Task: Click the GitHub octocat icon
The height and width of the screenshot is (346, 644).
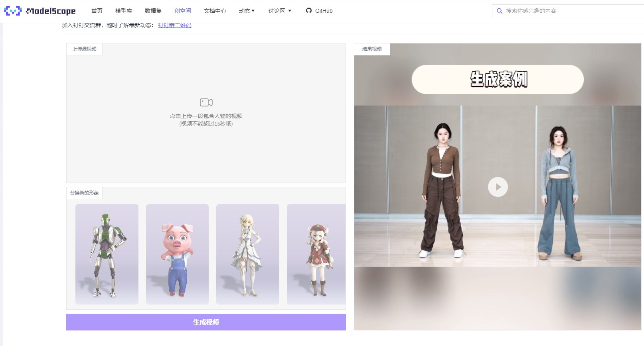Action: (309, 11)
